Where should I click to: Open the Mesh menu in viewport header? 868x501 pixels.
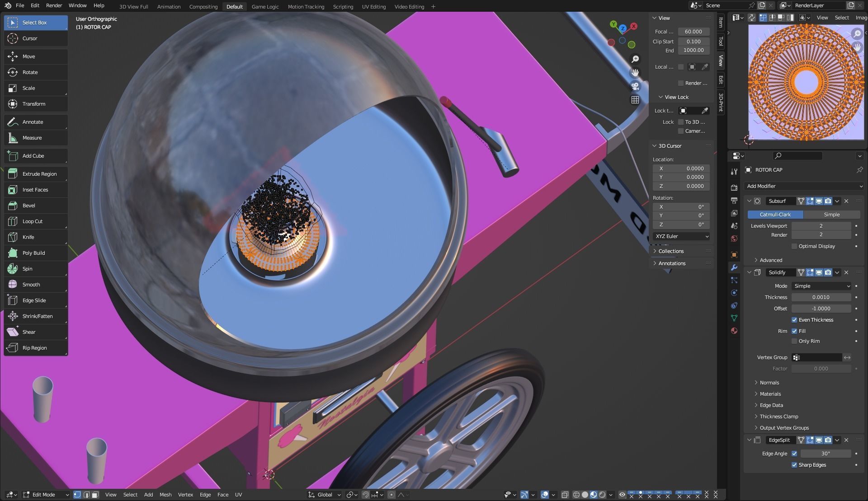point(165,495)
